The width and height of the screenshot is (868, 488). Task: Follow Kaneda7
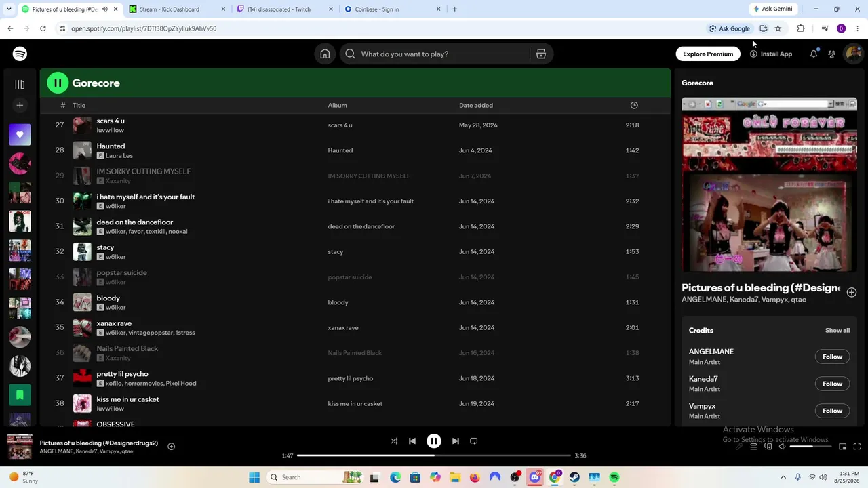(x=832, y=384)
